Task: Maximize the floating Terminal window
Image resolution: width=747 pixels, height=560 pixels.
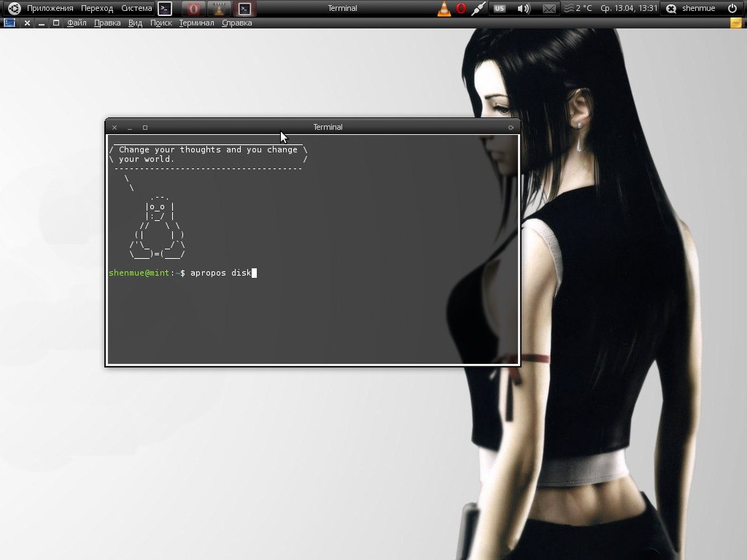Action: pos(145,128)
